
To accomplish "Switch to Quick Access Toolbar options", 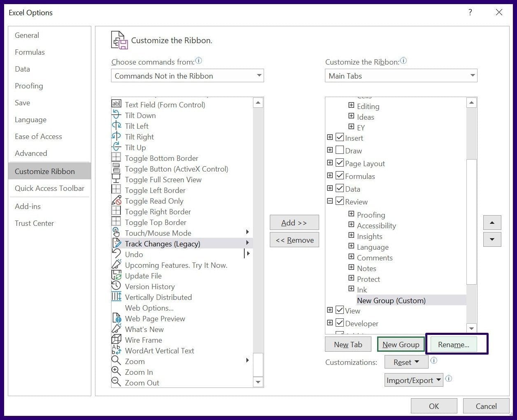I will click(49, 188).
